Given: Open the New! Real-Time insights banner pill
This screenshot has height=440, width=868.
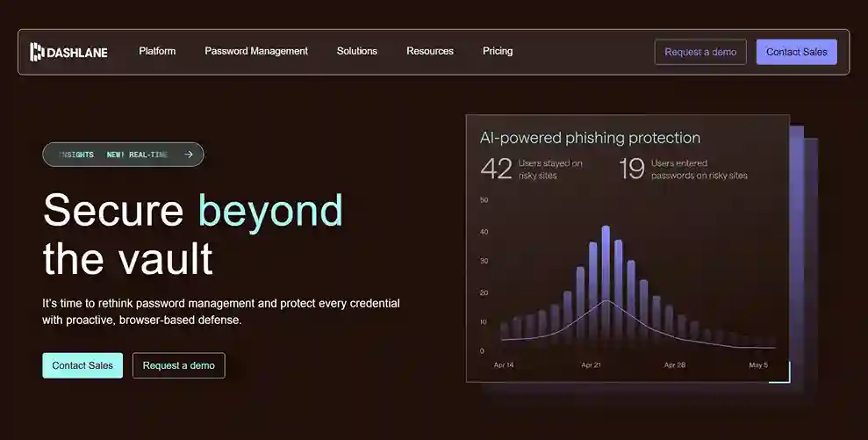Looking at the screenshot, I should coord(123,155).
